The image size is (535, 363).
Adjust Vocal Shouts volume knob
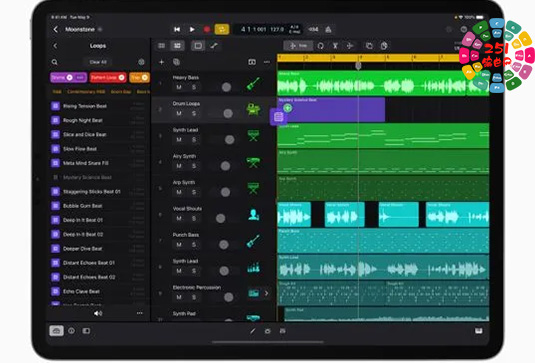(x=220, y=218)
